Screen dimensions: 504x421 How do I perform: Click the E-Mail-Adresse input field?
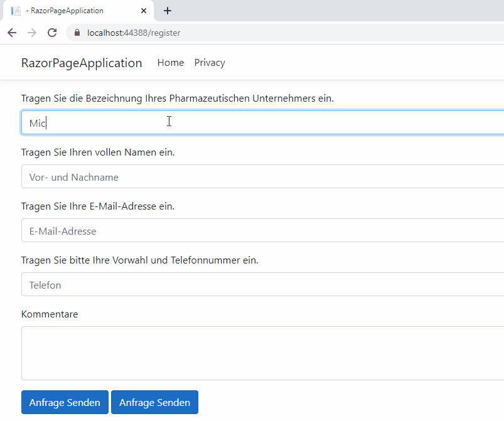tap(262, 230)
